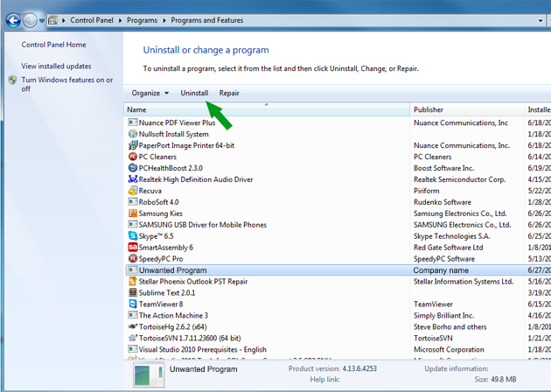Image resolution: width=551 pixels, height=392 pixels.
Task: Expand the address bar history dropdown
Action: tap(541, 20)
